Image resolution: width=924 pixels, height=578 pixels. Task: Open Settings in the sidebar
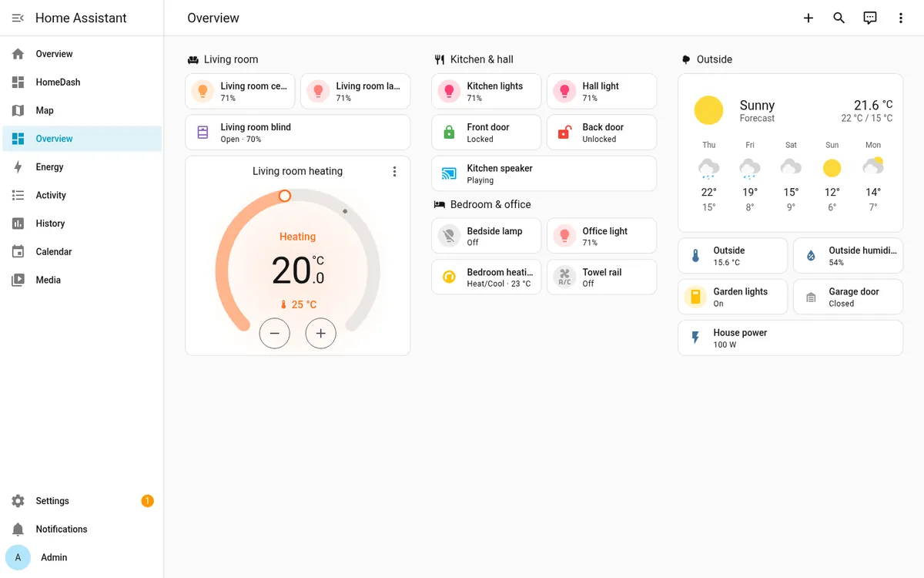pyautogui.click(x=82, y=501)
